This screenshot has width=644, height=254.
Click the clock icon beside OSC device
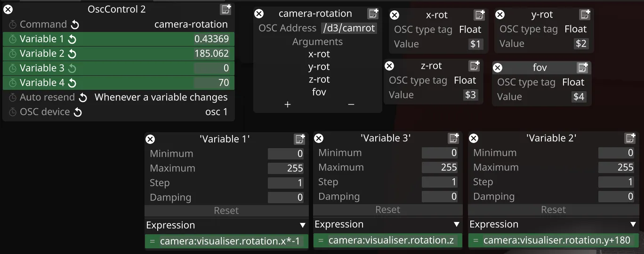coord(13,112)
